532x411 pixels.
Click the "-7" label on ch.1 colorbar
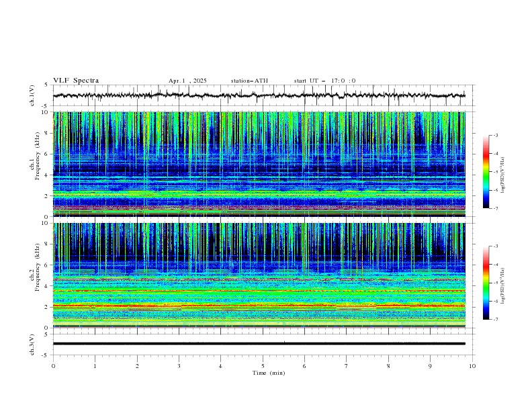[496, 208]
